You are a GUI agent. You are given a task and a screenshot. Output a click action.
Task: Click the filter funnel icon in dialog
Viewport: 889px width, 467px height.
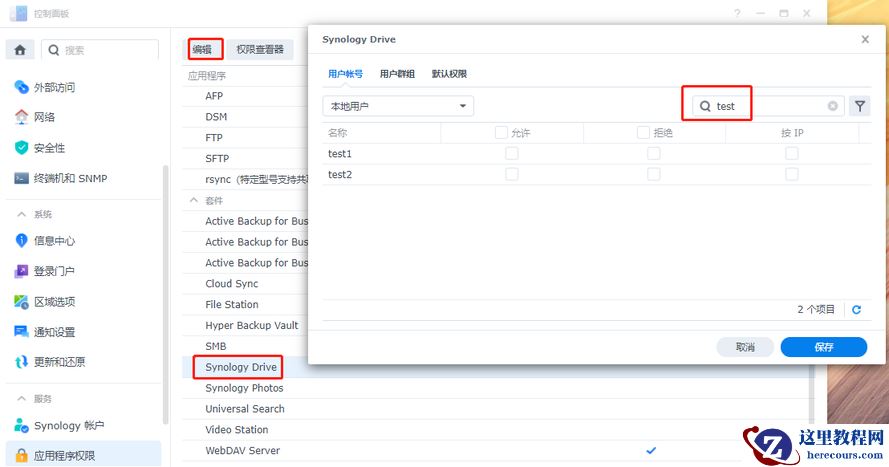coord(860,106)
